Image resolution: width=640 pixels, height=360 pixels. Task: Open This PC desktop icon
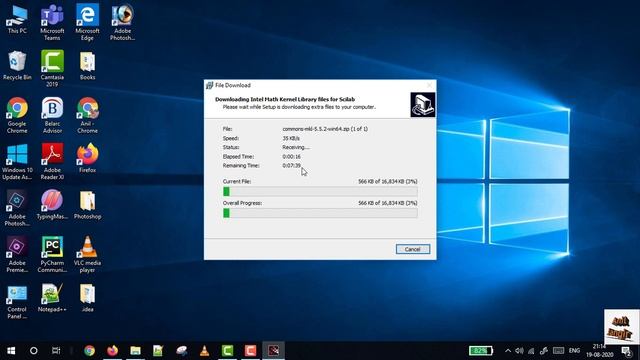(x=17, y=19)
